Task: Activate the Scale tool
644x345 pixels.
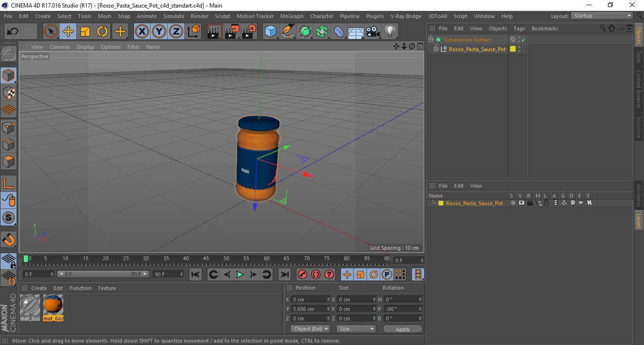Action: (x=85, y=32)
